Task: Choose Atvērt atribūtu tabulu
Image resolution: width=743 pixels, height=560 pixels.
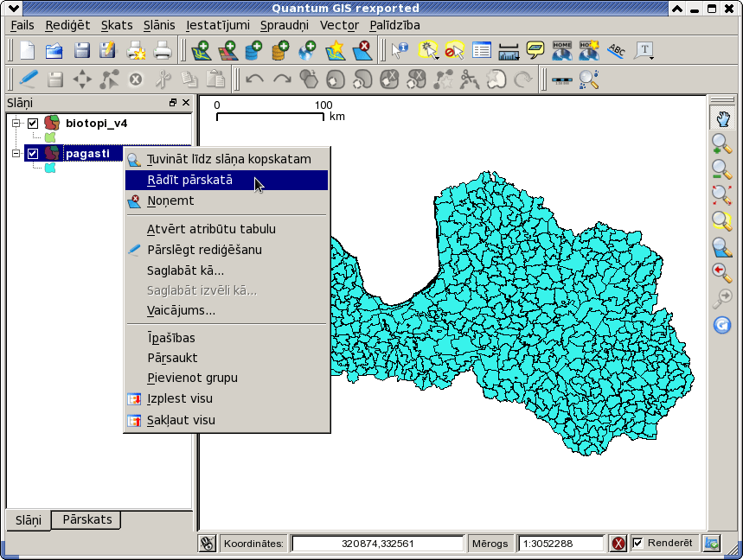Action: tap(227, 229)
